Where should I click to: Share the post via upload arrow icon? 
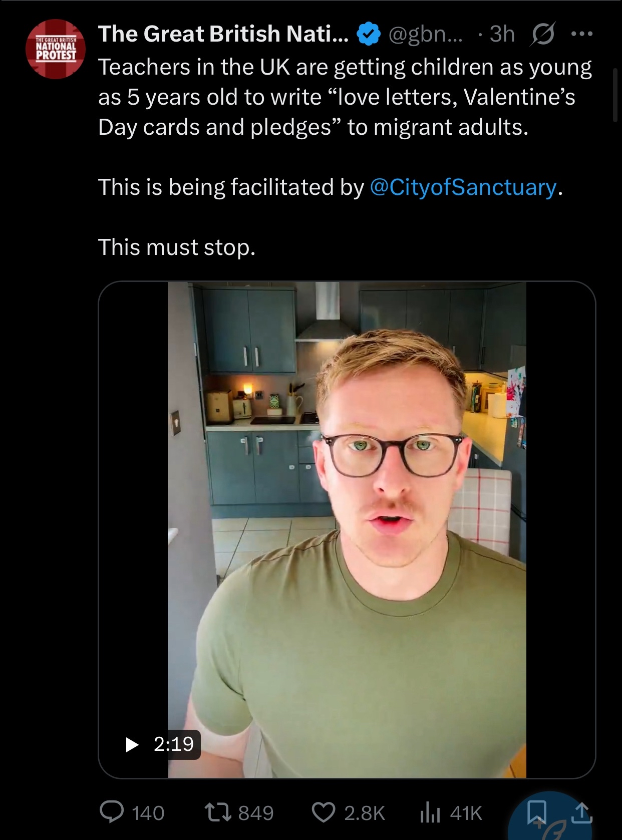pyautogui.click(x=581, y=812)
